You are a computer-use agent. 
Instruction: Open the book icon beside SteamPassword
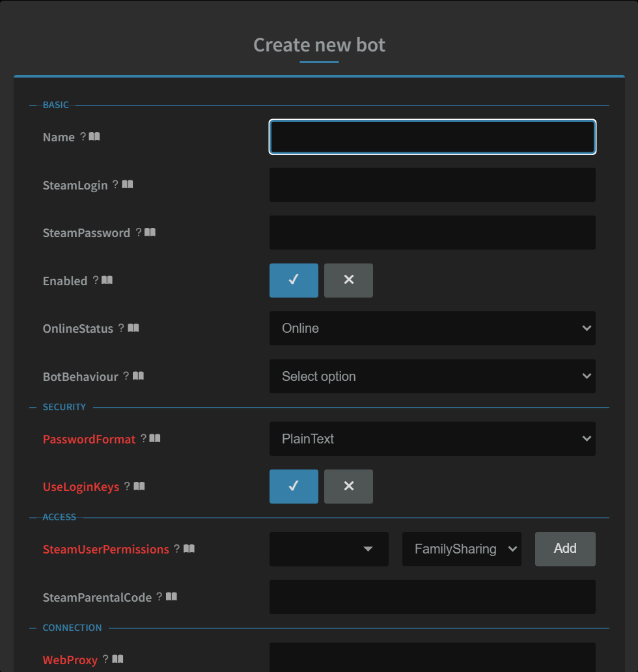coord(150,232)
